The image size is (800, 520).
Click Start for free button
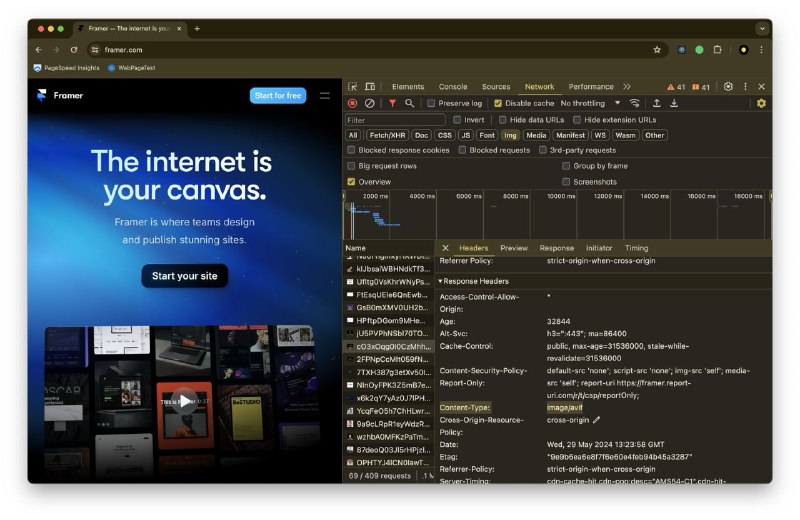pyautogui.click(x=278, y=95)
